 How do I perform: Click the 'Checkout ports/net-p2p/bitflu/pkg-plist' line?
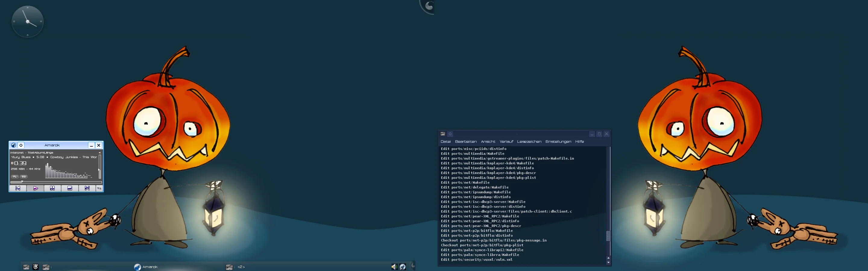coord(482,245)
